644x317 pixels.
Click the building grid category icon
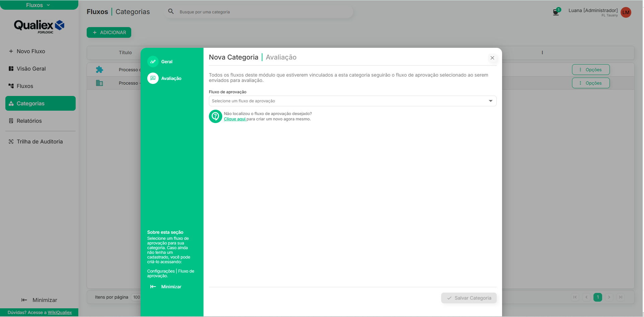click(x=99, y=83)
